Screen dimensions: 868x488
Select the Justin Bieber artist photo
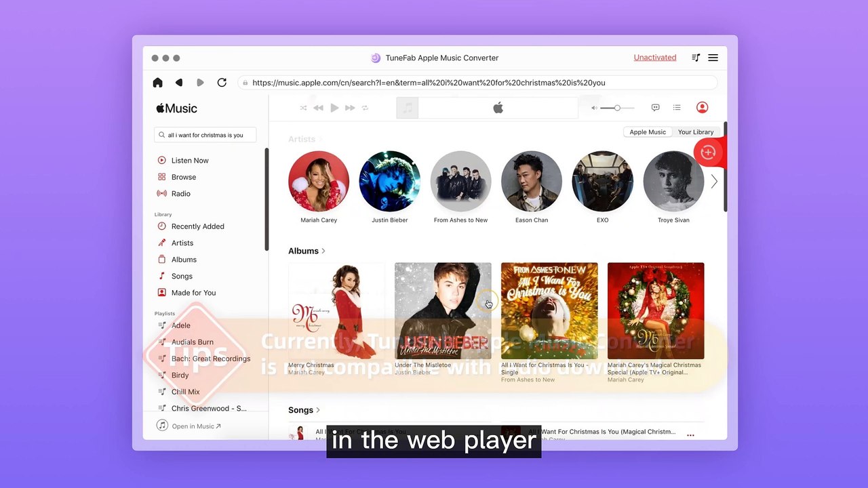pyautogui.click(x=390, y=182)
